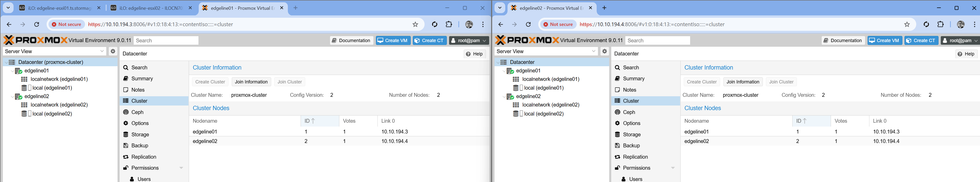Bookmark the 10.10.194.4 page with star icon
The height and width of the screenshot is (182, 980).
pyautogui.click(x=907, y=24)
